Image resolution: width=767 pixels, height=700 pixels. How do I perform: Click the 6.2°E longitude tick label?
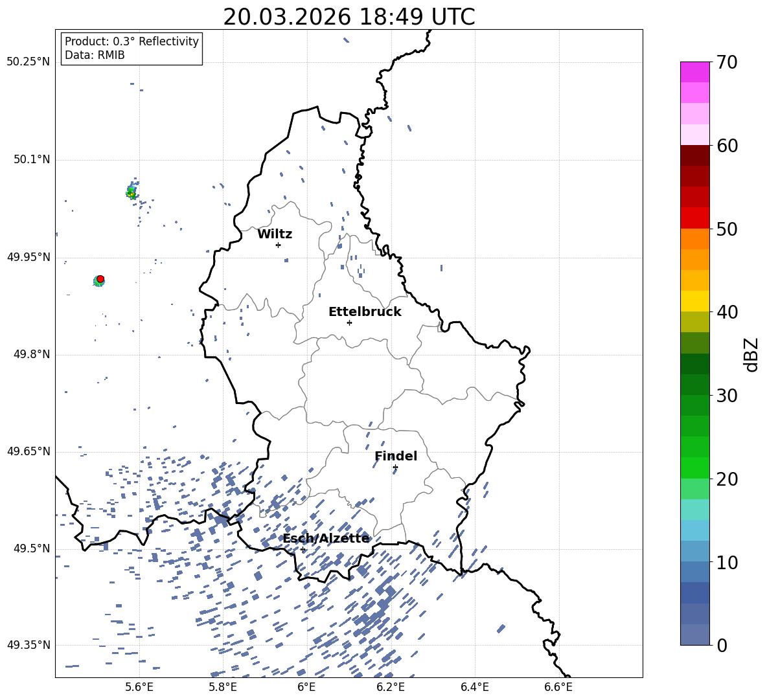pyautogui.click(x=391, y=687)
